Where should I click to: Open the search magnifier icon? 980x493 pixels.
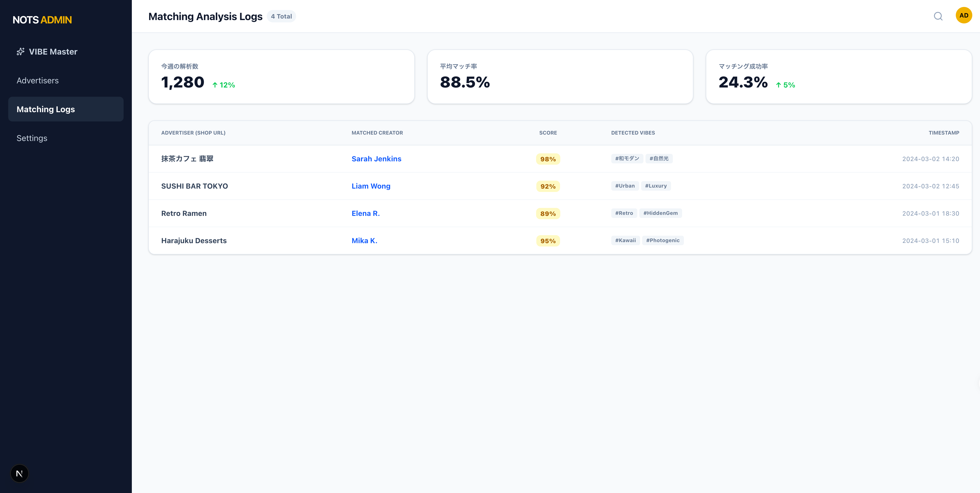938,16
